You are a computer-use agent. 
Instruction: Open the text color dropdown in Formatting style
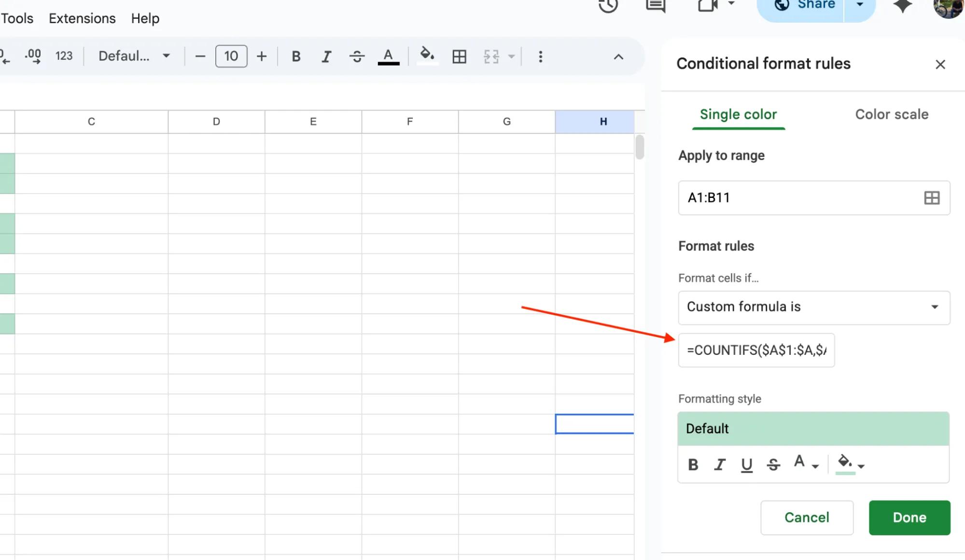tap(805, 463)
